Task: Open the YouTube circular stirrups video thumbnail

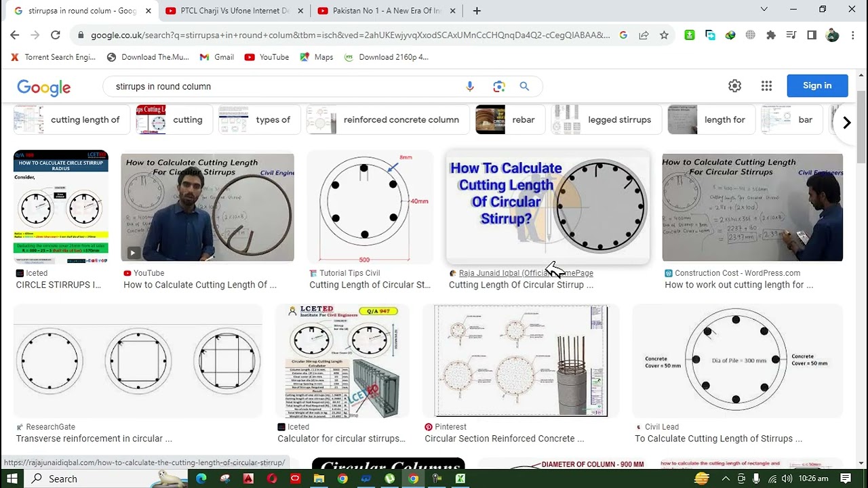Action: coord(208,207)
